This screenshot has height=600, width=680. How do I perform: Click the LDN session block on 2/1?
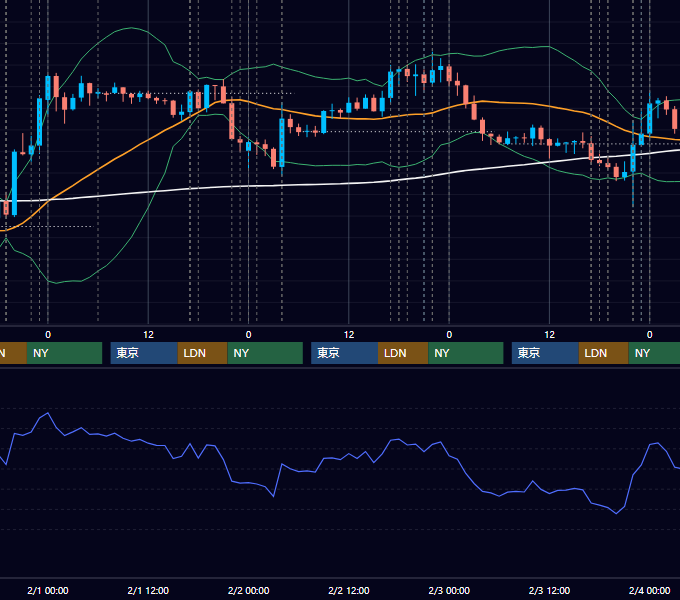point(203,353)
